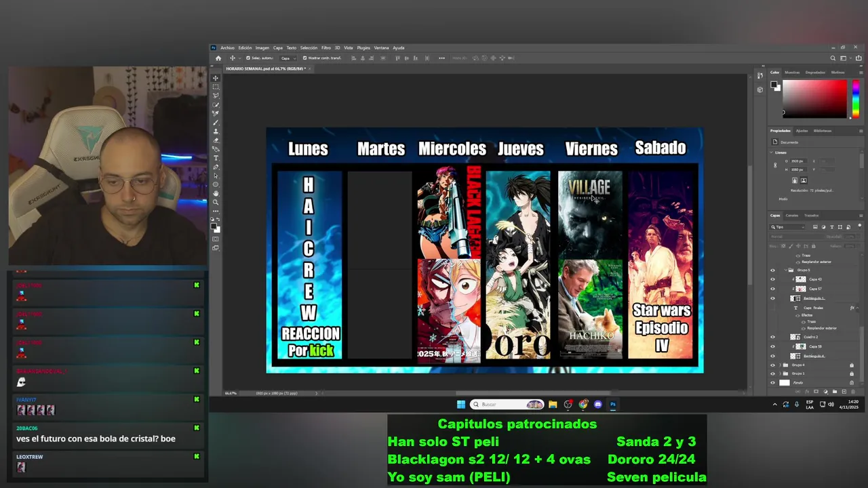Select the Rectangular Marquee tool
Image resolution: width=868 pixels, height=488 pixels.
click(216, 87)
